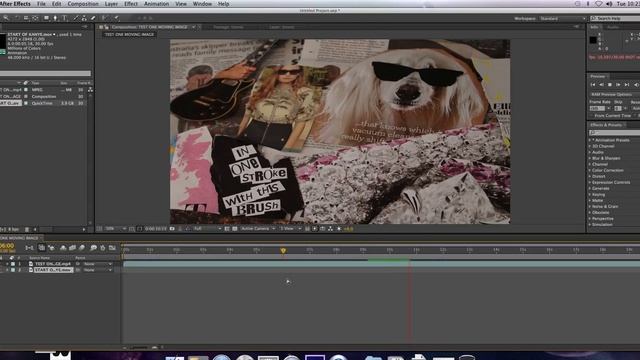Viewport: 640px width, 360px height.
Task: Click the first frame button in Preview panel
Action: [x=593, y=84]
